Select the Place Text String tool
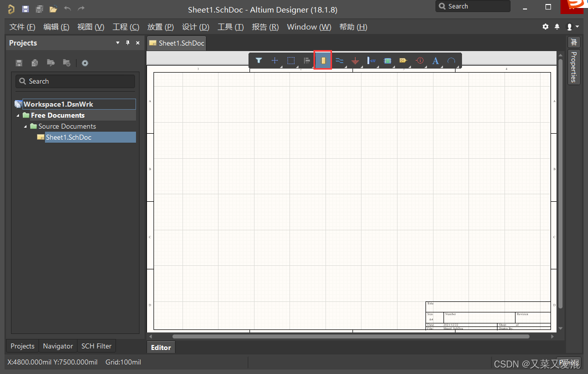588x374 pixels. tap(435, 61)
